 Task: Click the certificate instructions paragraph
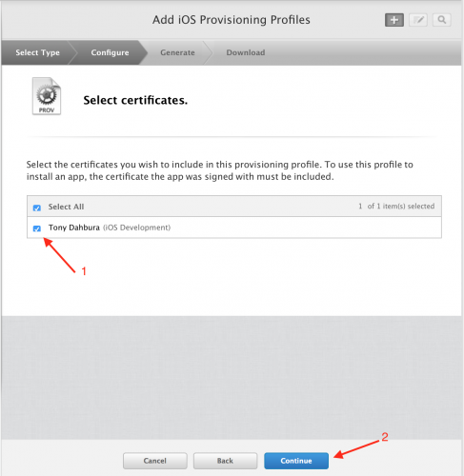tap(220, 170)
